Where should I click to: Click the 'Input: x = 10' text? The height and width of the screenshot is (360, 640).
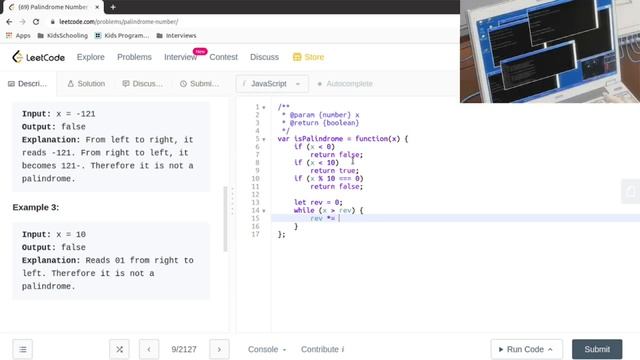pyautogui.click(x=54, y=235)
